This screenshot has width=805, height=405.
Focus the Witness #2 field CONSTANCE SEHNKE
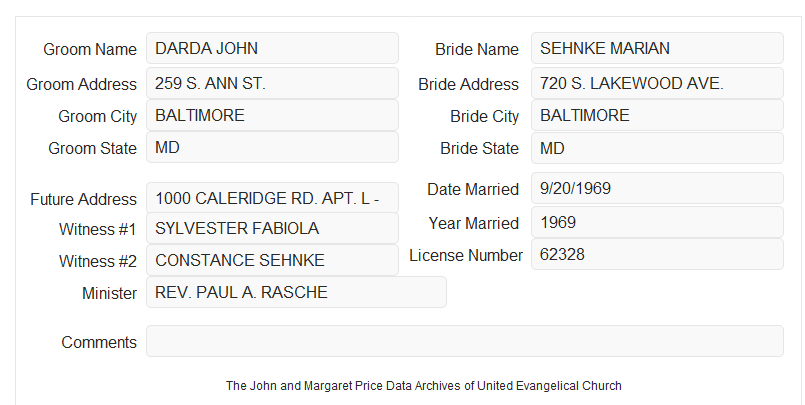(272, 260)
